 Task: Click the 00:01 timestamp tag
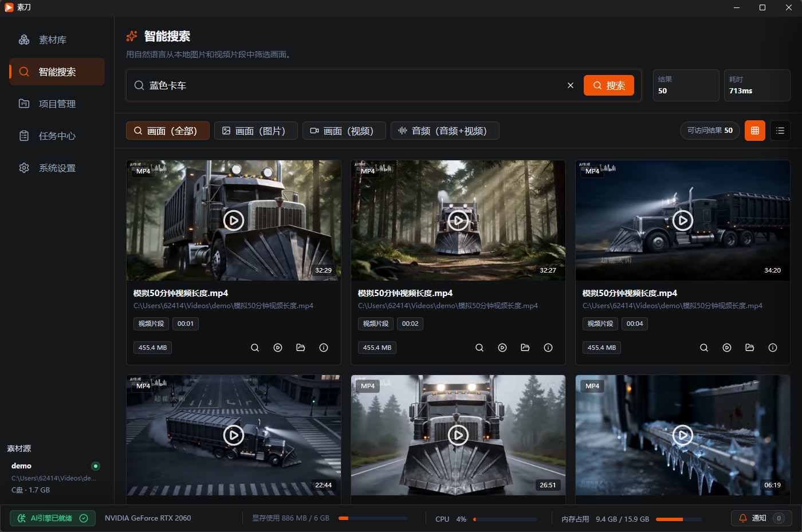coord(186,324)
